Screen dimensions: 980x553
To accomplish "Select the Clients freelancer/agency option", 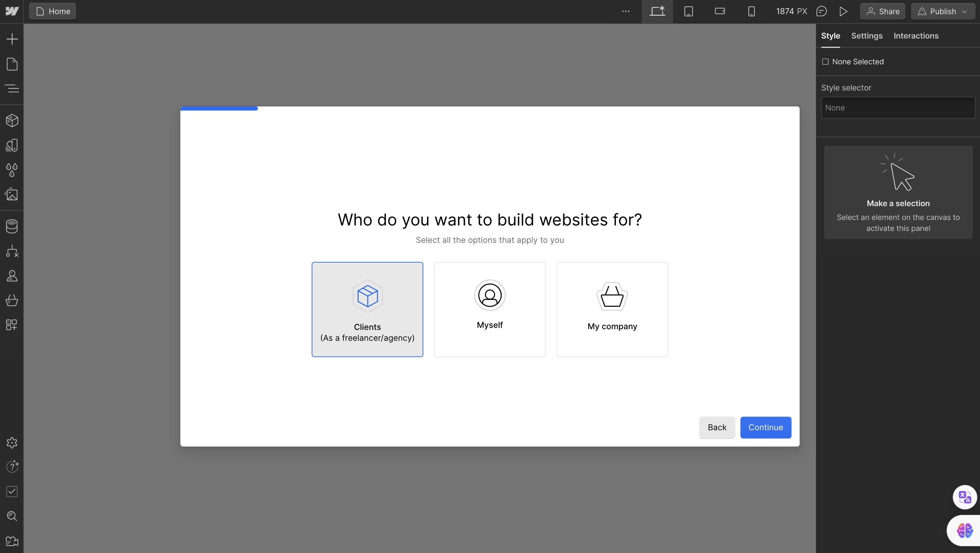I will pos(367,309).
